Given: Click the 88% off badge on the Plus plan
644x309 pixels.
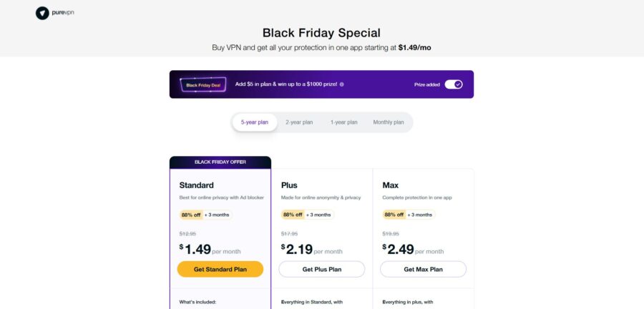Looking at the screenshot, I should [x=293, y=215].
